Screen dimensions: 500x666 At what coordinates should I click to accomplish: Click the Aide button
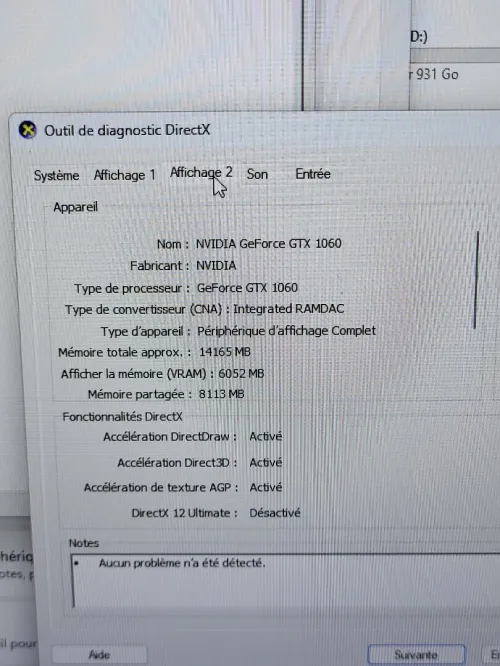pos(99,655)
